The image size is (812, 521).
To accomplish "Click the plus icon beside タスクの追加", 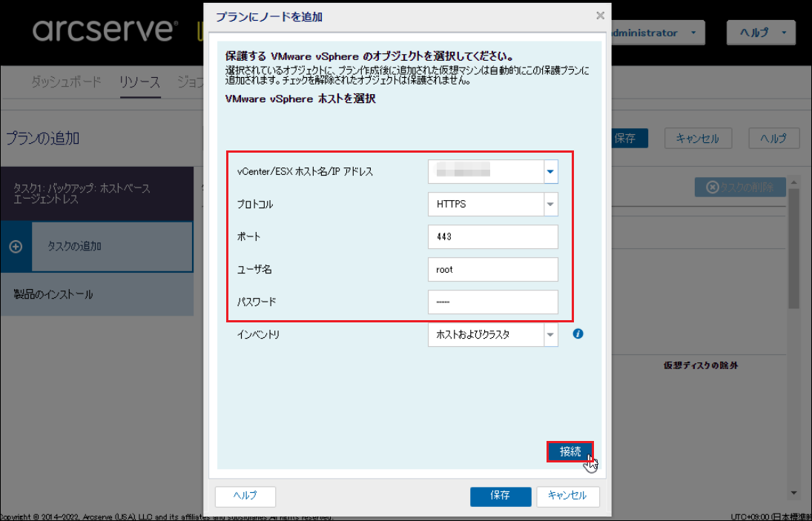I will (x=16, y=247).
